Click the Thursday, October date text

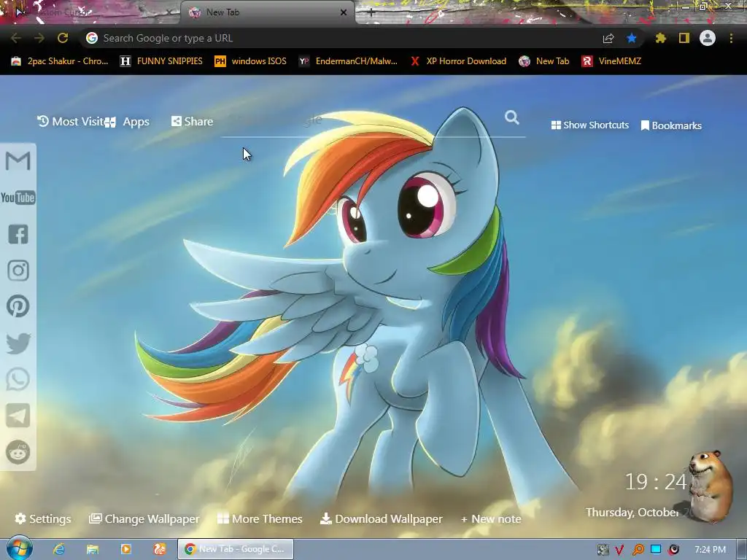[x=632, y=513]
